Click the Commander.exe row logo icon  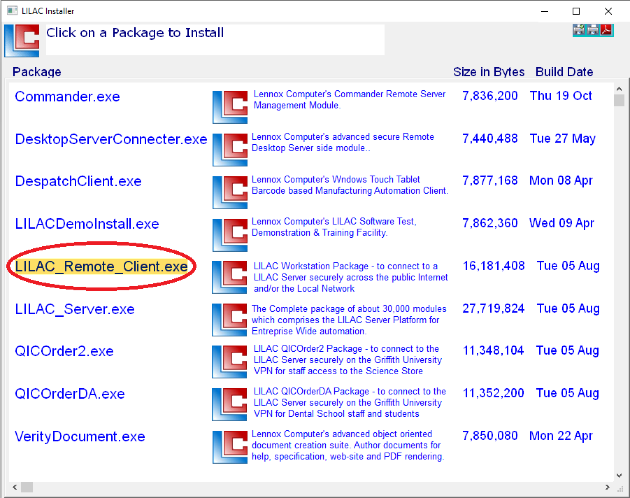click(230, 106)
